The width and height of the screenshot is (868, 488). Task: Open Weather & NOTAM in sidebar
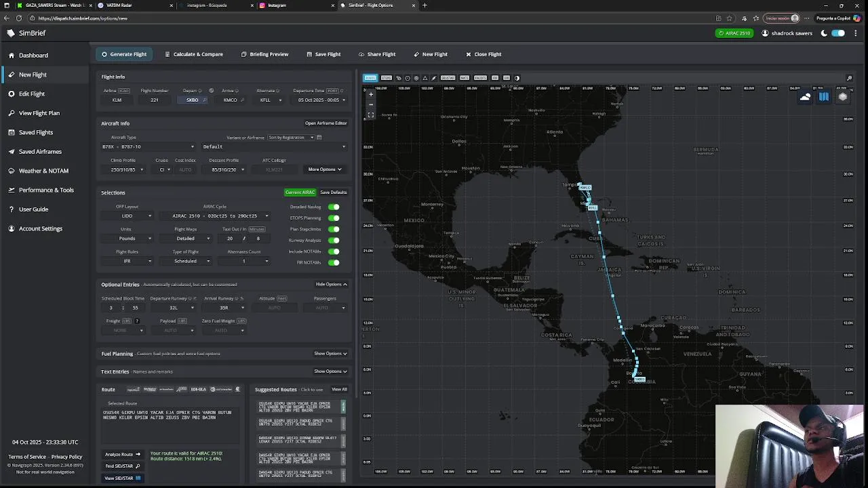(x=43, y=171)
